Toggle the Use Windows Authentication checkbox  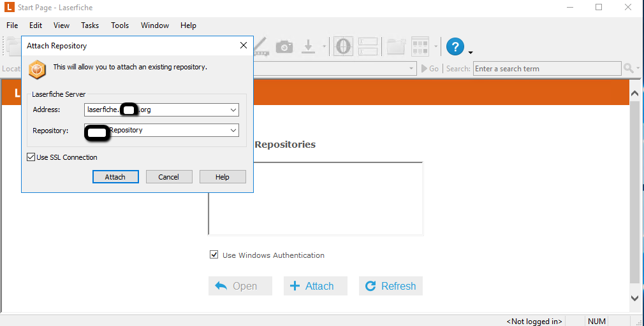coord(214,255)
